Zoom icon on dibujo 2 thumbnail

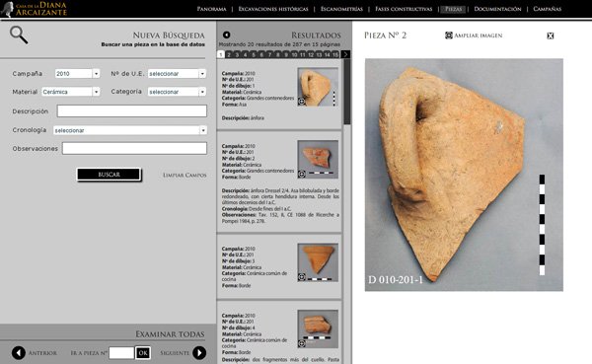pyautogui.click(x=302, y=174)
